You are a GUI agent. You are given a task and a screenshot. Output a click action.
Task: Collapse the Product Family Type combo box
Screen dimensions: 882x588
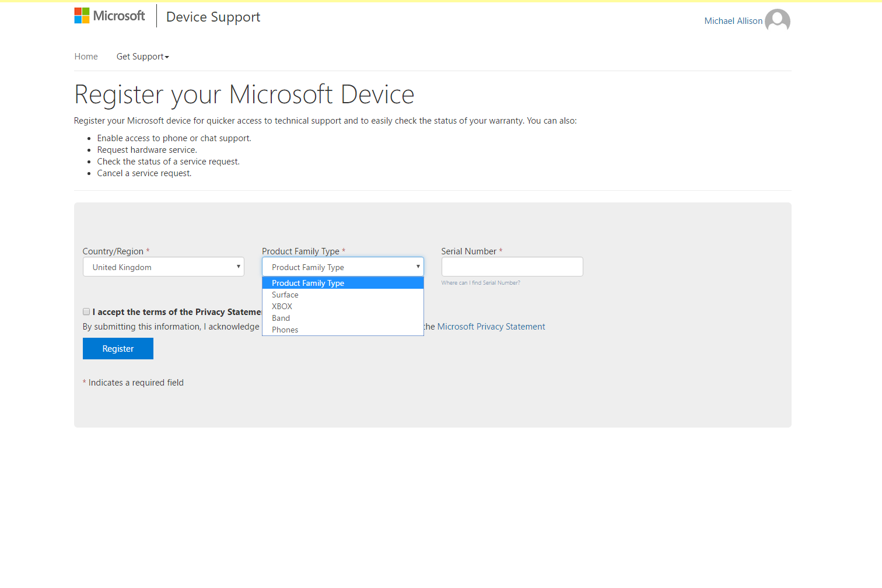click(343, 267)
